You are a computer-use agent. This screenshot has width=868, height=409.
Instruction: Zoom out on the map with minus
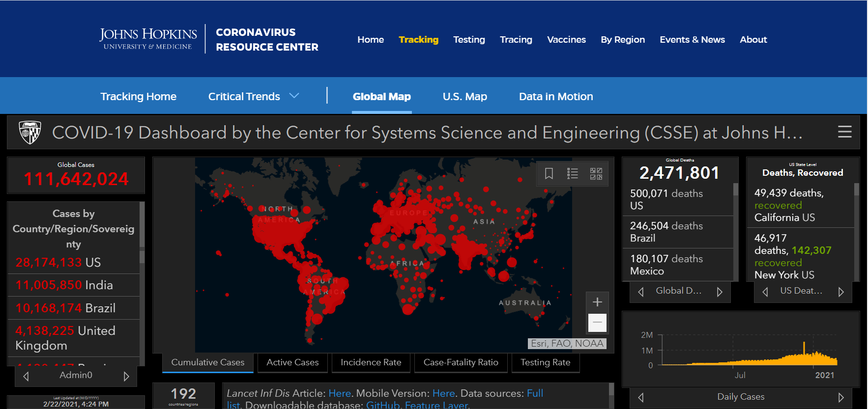point(597,322)
